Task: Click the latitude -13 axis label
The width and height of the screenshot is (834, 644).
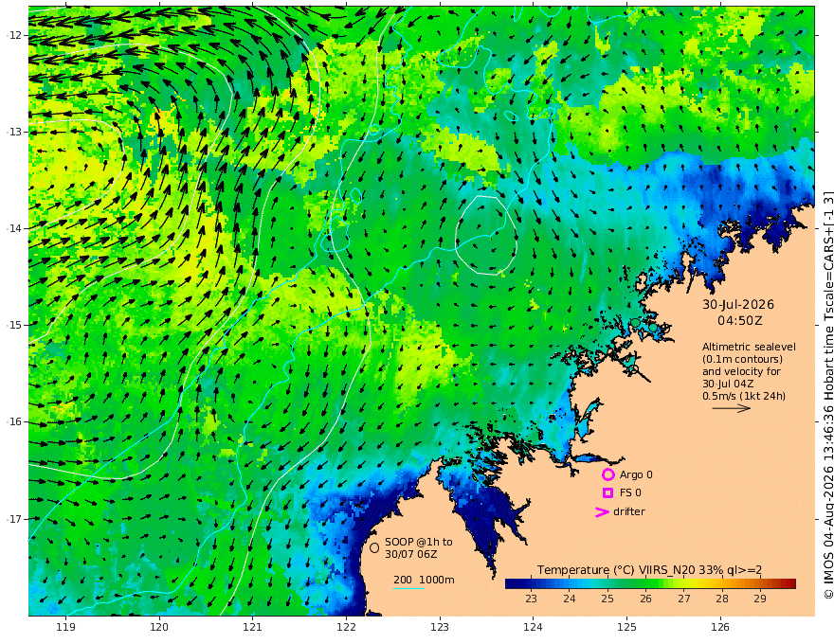Action: point(14,132)
